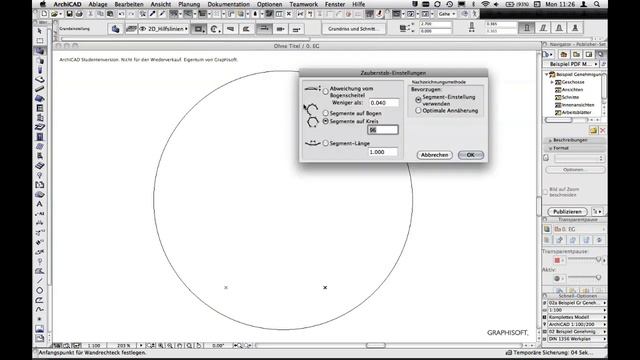Click the 'Grundriss und Schnitt...' button

(354, 29)
